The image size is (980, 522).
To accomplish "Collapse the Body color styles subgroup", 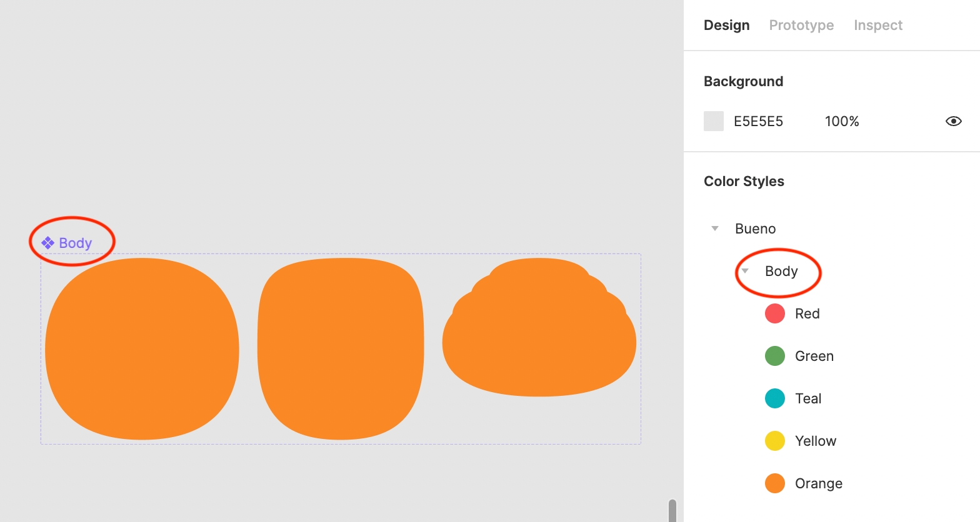I will (745, 271).
